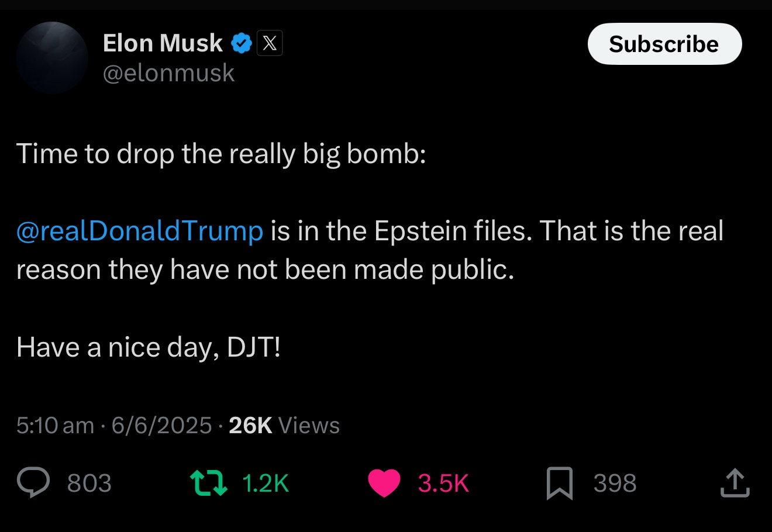
Task: Unlike the post via pink heart
Action: [x=384, y=483]
